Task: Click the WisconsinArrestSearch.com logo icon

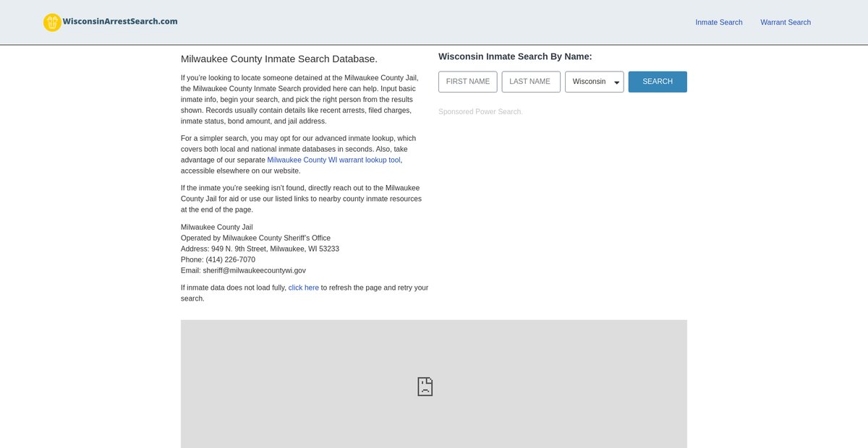Action: [52, 22]
